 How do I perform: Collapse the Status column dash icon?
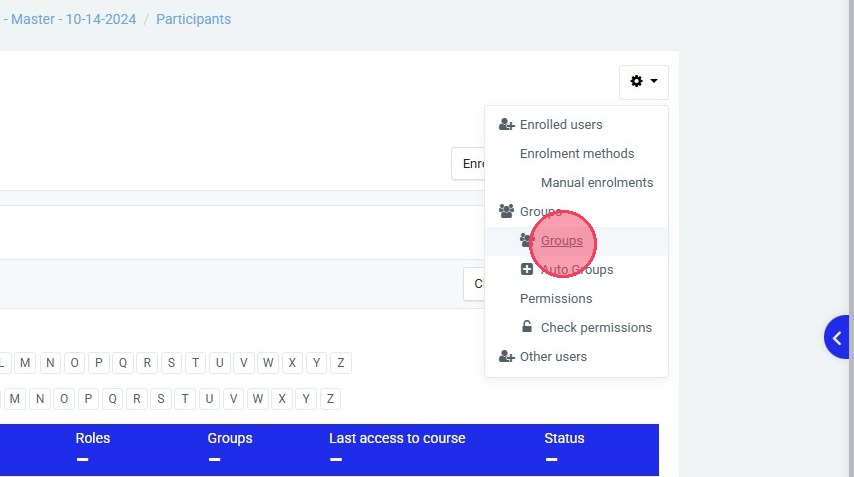[551, 460]
